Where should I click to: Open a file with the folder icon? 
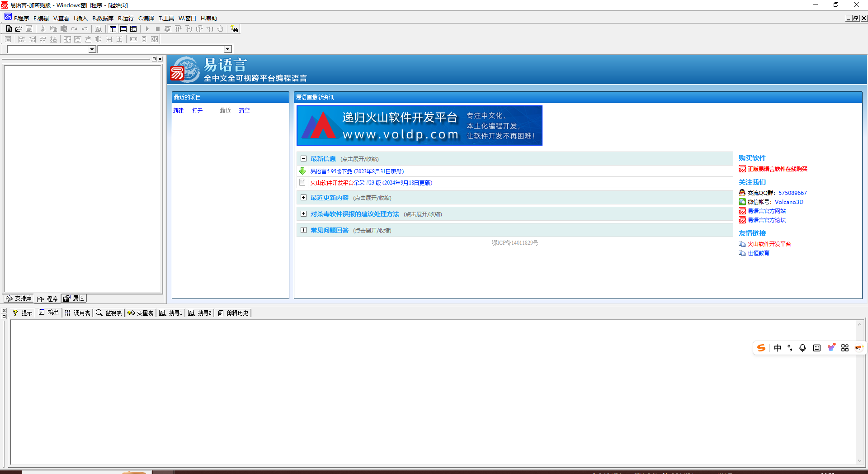pyautogui.click(x=19, y=29)
